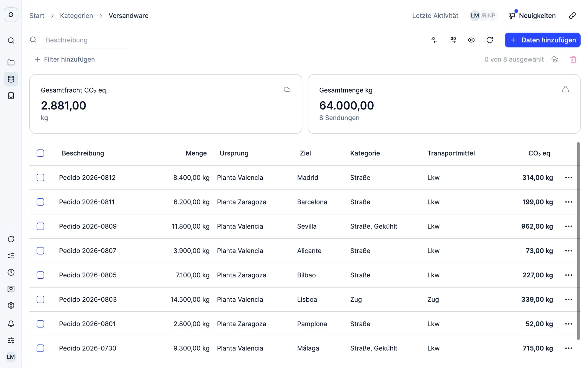588x368 pixels.
Task: Click the table's vertical scrollbar
Action: (x=578, y=241)
